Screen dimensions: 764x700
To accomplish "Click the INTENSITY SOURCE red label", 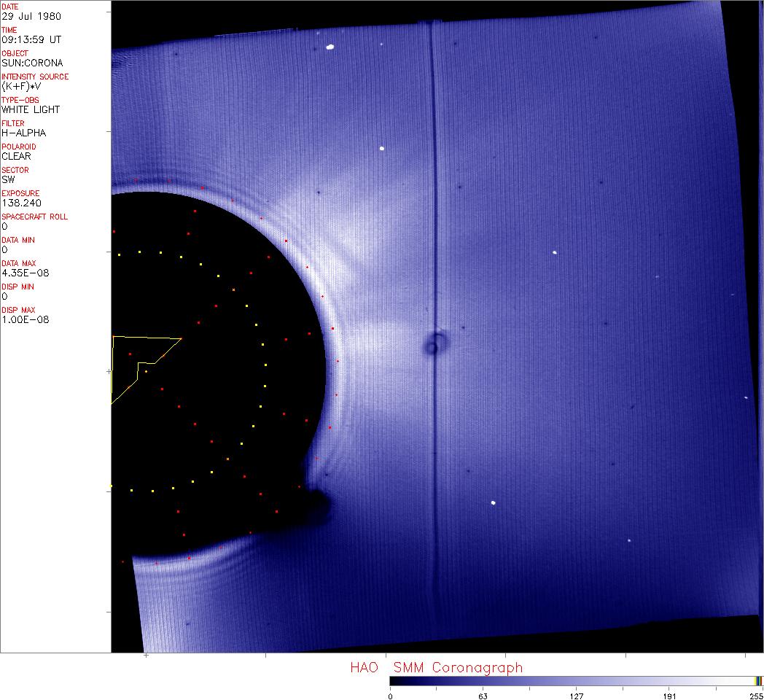I will pyautogui.click(x=35, y=77).
